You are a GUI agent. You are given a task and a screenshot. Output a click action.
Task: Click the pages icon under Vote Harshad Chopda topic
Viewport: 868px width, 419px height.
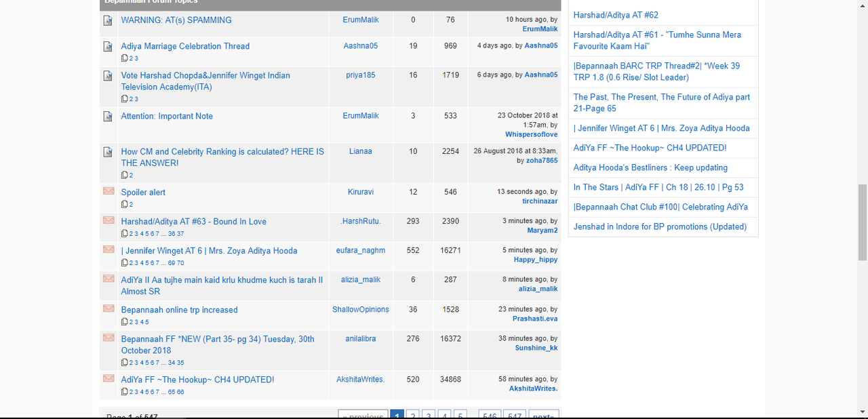[x=125, y=99]
